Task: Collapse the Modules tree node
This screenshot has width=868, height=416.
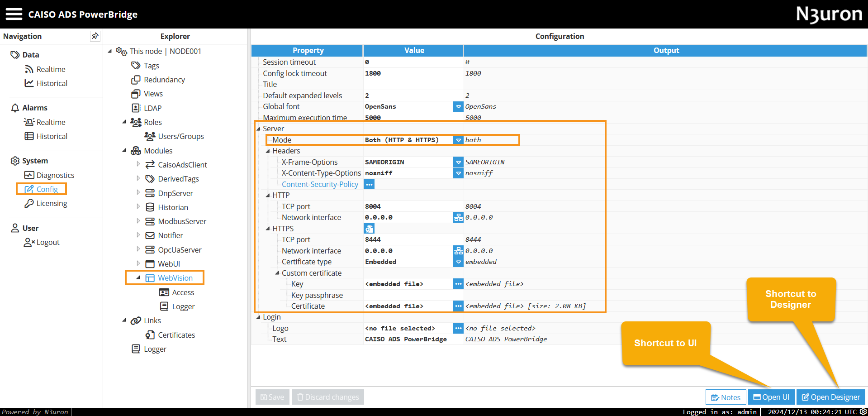Action: coord(124,150)
